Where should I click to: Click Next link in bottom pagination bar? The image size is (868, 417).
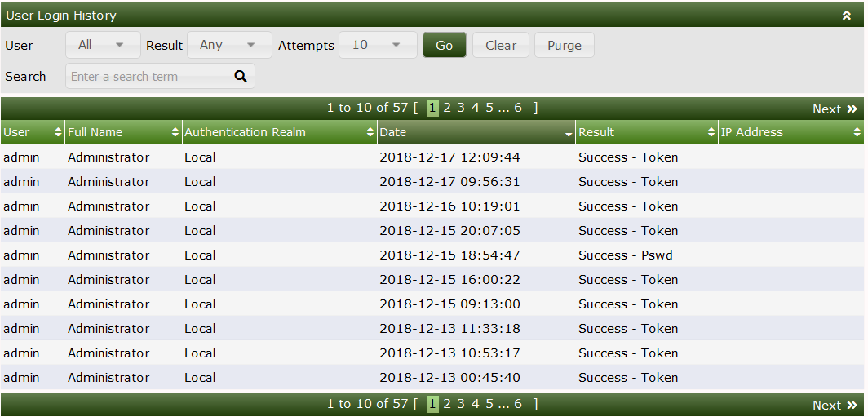coord(835,405)
